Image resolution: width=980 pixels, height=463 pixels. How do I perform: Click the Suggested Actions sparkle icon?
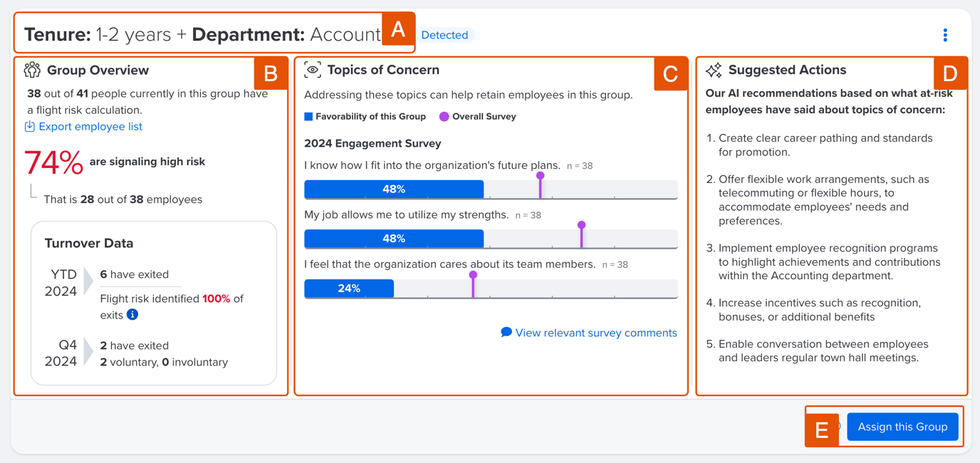point(714,70)
